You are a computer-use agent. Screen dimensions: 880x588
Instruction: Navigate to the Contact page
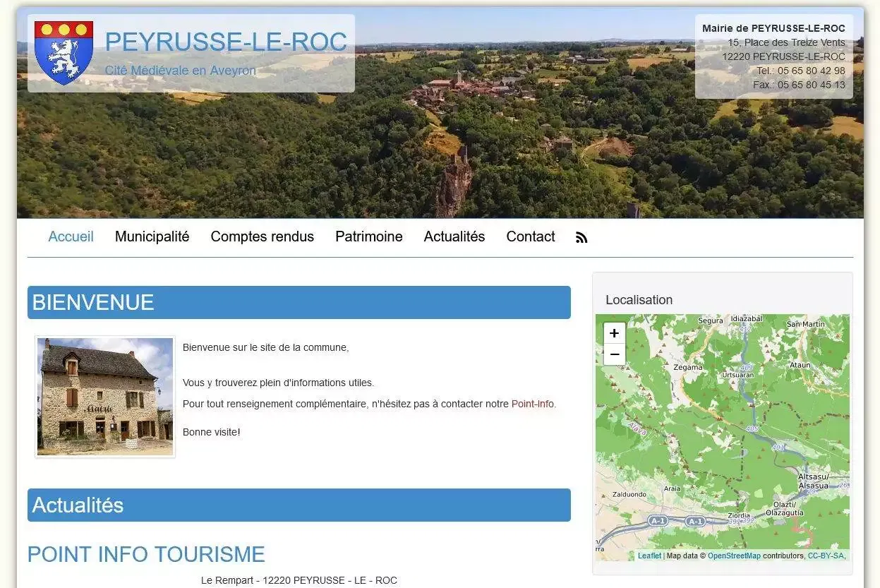(530, 236)
